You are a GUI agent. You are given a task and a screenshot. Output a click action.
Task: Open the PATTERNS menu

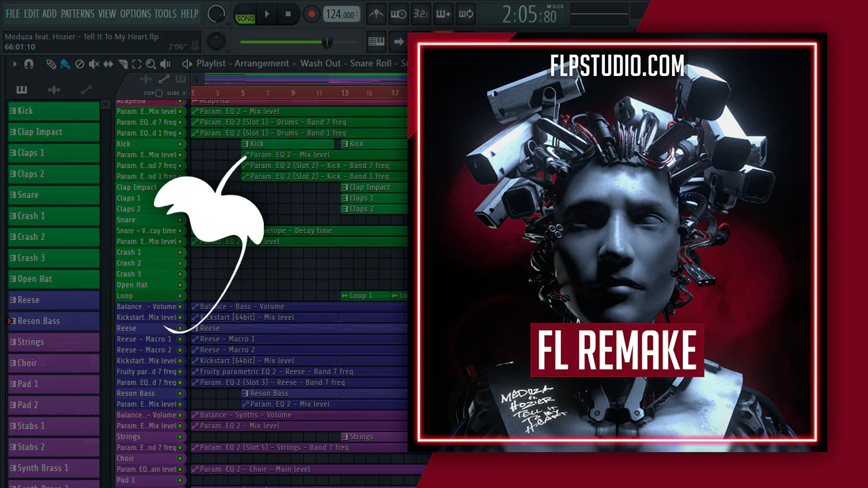[77, 14]
